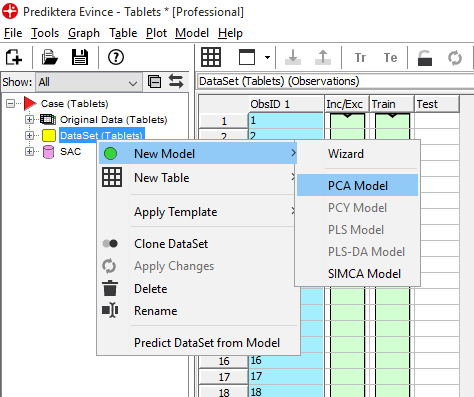Image resolution: width=474 pixels, height=397 pixels.
Task: Click the unlock padlock icon
Action: (x=425, y=58)
